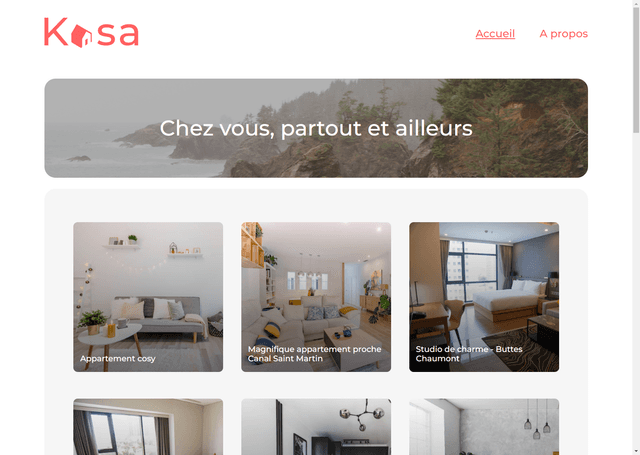
Task: Open the A propos page
Action: (x=563, y=34)
